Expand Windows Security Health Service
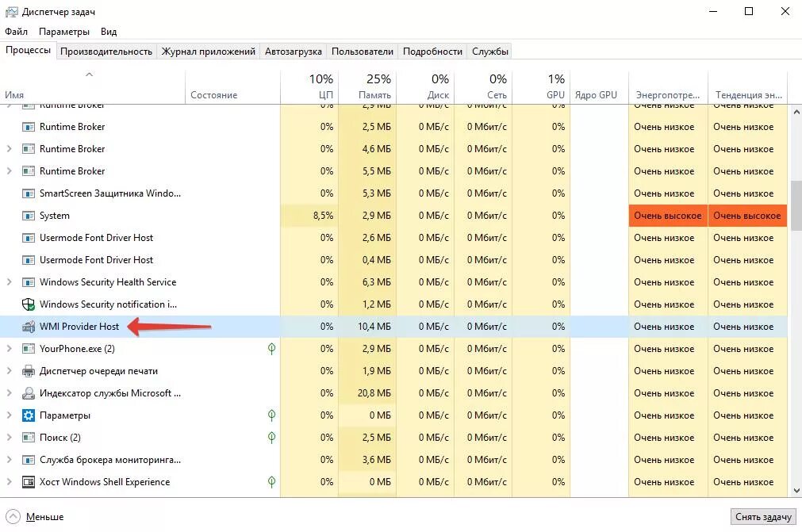The width and height of the screenshot is (802, 532). [x=10, y=282]
